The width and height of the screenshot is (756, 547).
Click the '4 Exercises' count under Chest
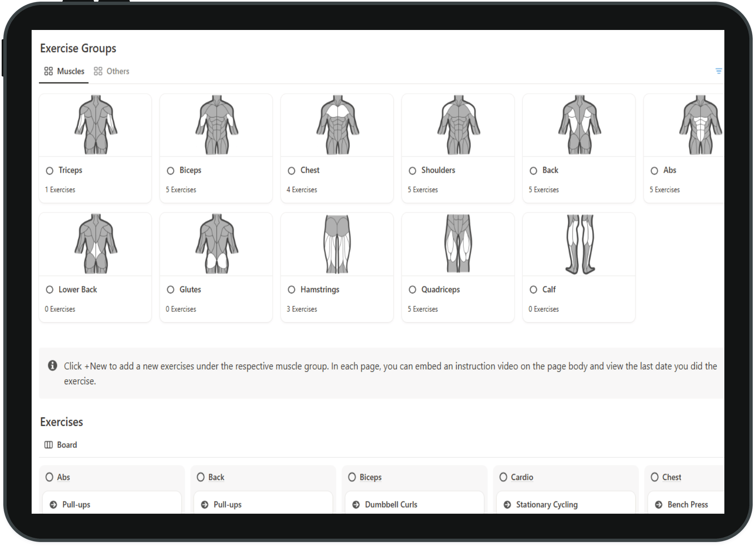pos(302,190)
